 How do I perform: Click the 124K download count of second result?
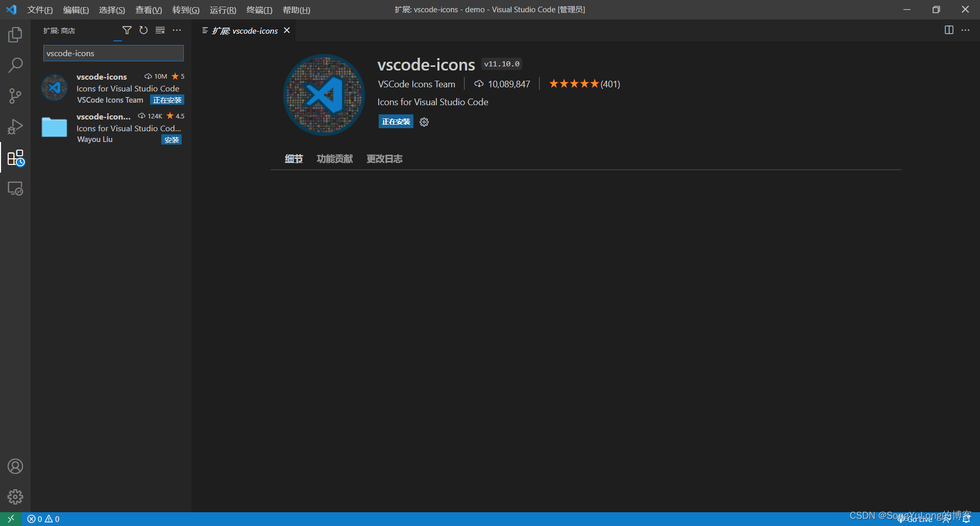(150, 116)
